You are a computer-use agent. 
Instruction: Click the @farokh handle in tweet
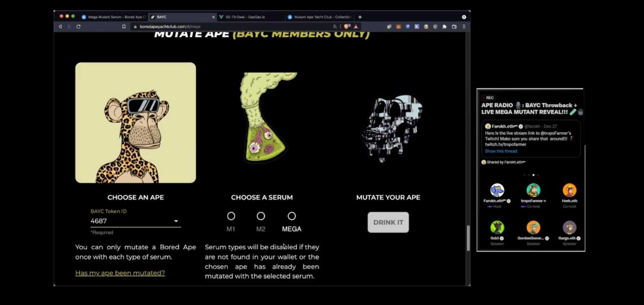(x=532, y=126)
